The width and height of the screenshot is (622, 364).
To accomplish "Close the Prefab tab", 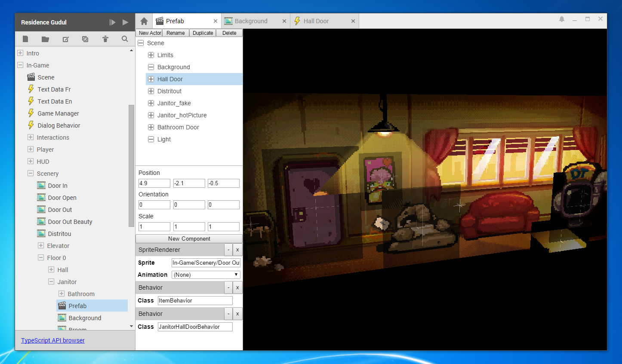I will pos(216,21).
